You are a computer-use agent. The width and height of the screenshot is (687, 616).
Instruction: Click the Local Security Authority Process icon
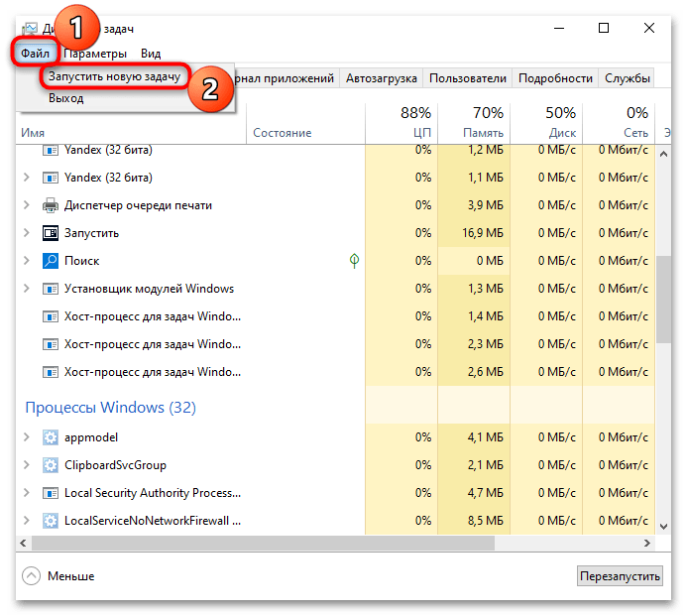click(51, 493)
